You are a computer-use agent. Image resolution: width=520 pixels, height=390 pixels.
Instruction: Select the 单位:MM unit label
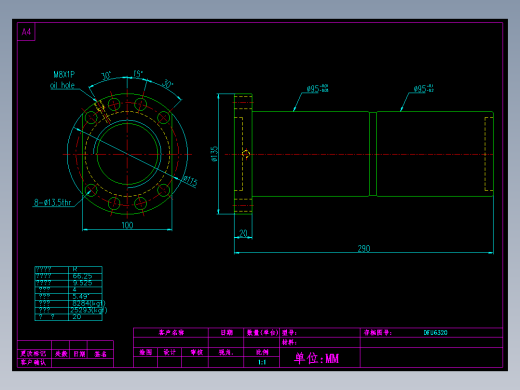316,358
